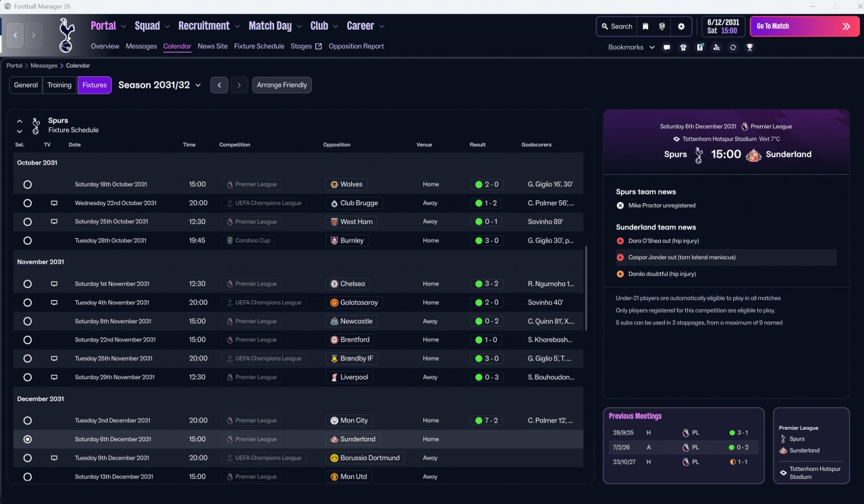Open the bookmark icon beside Search
864x504 pixels.
tap(645, 26)
